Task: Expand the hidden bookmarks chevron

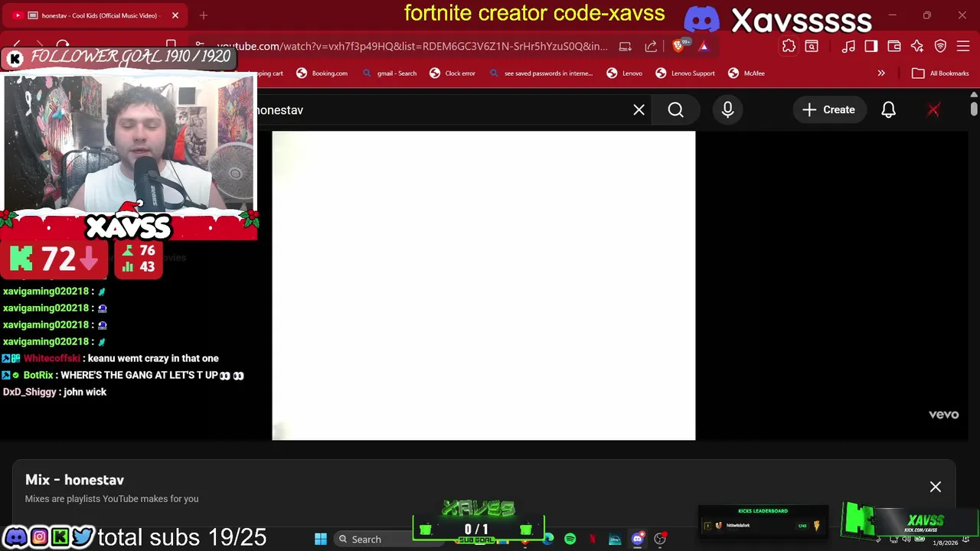Action: tap(881, 73)
